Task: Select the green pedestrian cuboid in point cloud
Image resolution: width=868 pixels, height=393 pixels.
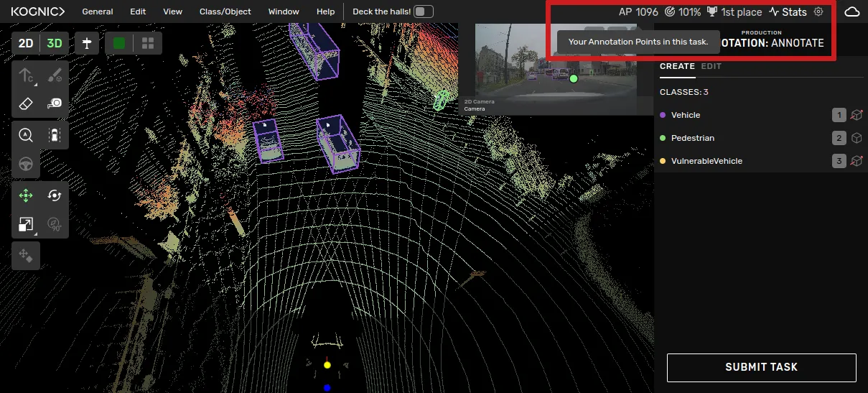Action: pos(440,101)
